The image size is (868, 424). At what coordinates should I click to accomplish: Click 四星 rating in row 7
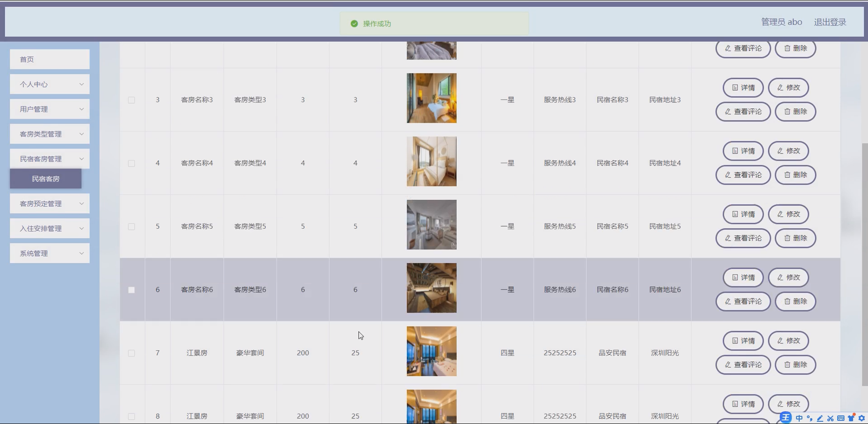[x=507, y=353]
